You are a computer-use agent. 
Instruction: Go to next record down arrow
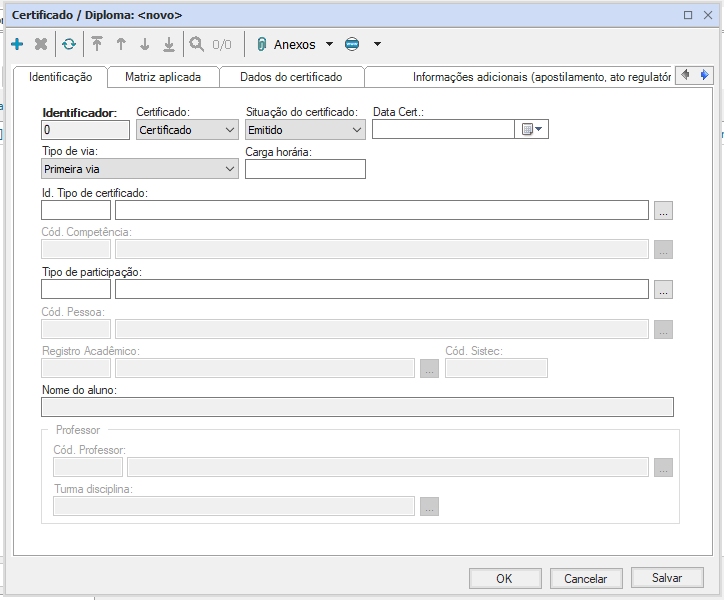pyautogui.click(x=145, y=44)
